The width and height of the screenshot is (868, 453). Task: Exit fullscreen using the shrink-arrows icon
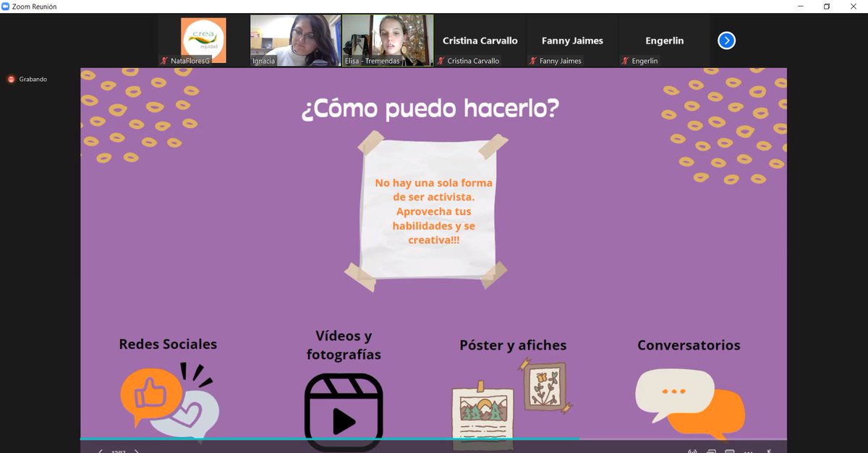pos(768,450)
